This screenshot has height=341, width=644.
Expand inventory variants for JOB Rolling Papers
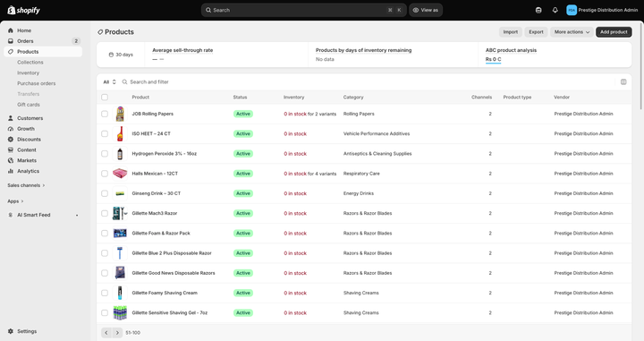[310, 114]
